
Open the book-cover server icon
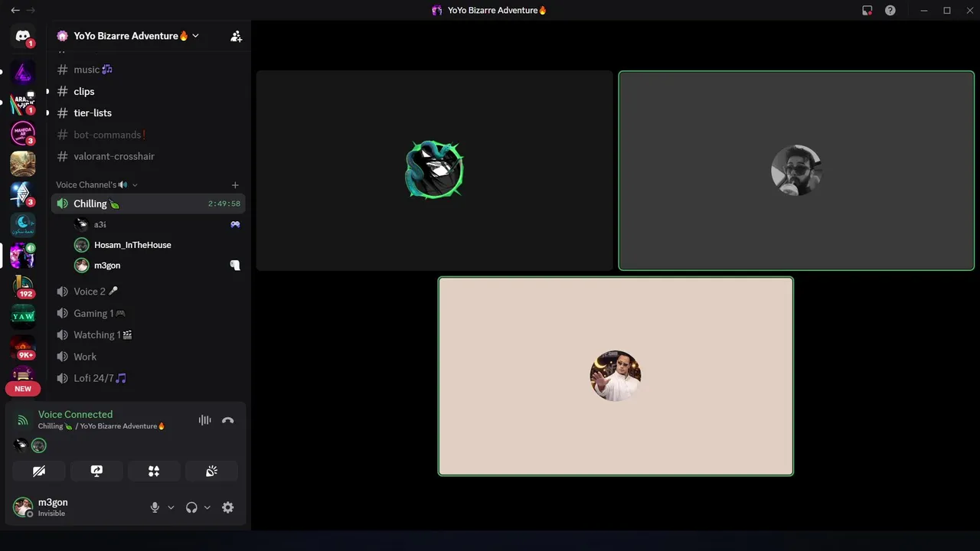[23, 164]
